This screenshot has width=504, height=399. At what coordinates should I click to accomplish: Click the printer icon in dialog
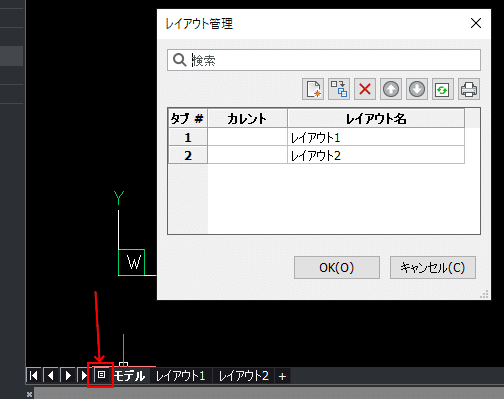[x=469, y=89]
